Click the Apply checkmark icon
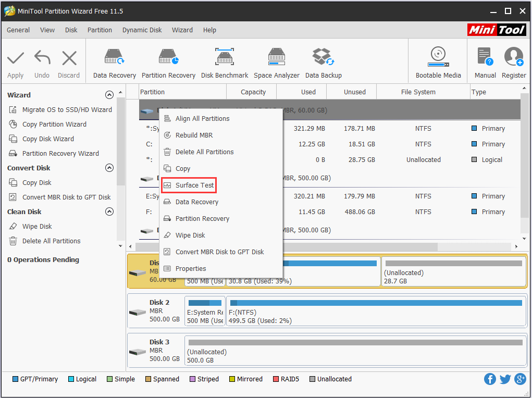 coord(16,58)
